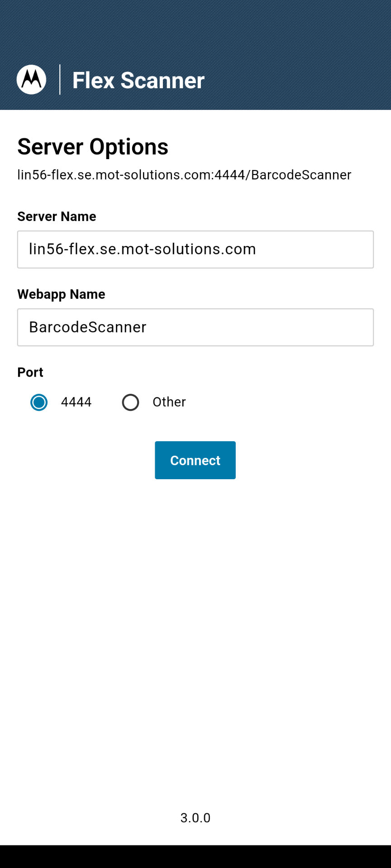Viewport: 391px width, 868px height.
Task: Click inside the lin56-flex server field
Action: [x=195, y=249]
